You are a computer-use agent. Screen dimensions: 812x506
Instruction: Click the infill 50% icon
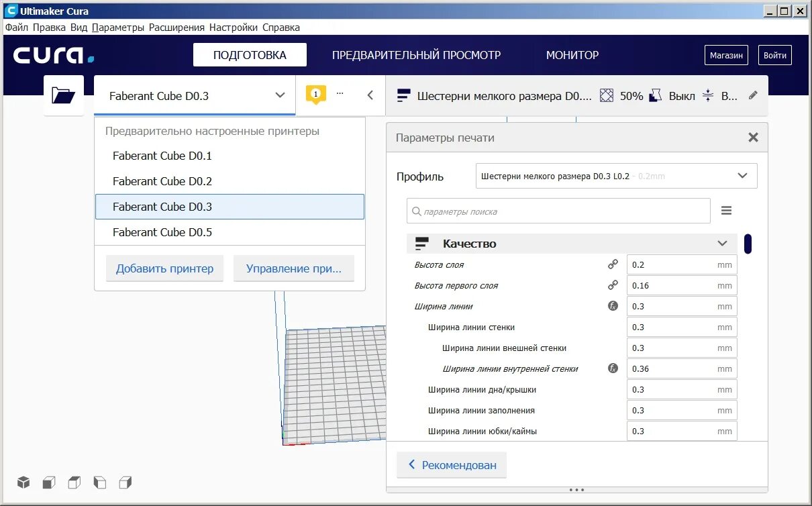607,95
